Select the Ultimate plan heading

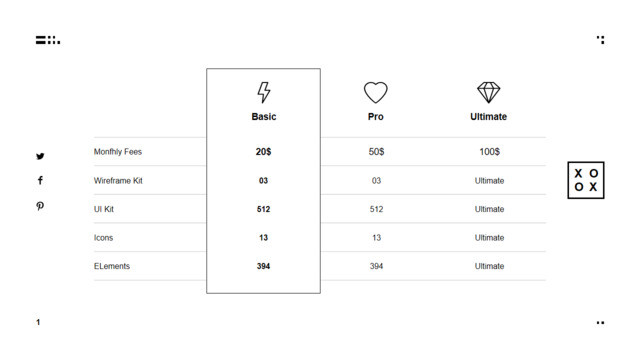[489, 117]
